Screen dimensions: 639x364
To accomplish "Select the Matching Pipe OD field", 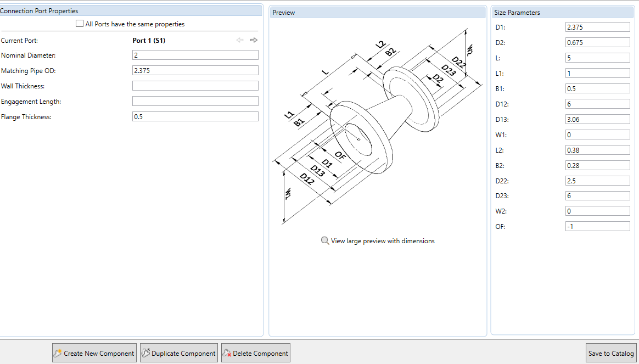I will tap(195, 70).
